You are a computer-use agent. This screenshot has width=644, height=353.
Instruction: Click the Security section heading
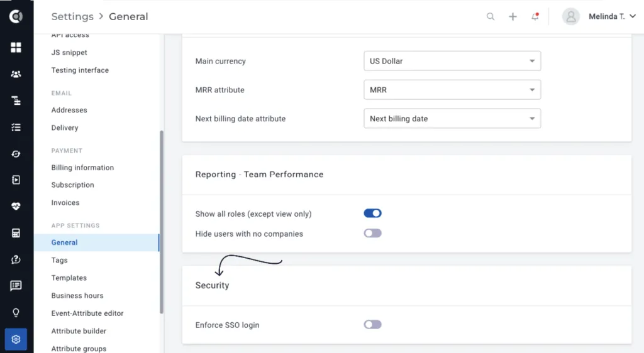click(x=213, y=285)
